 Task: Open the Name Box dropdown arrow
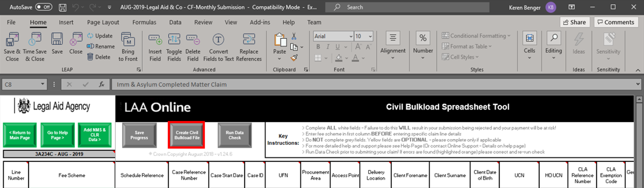tap(43, 84)
